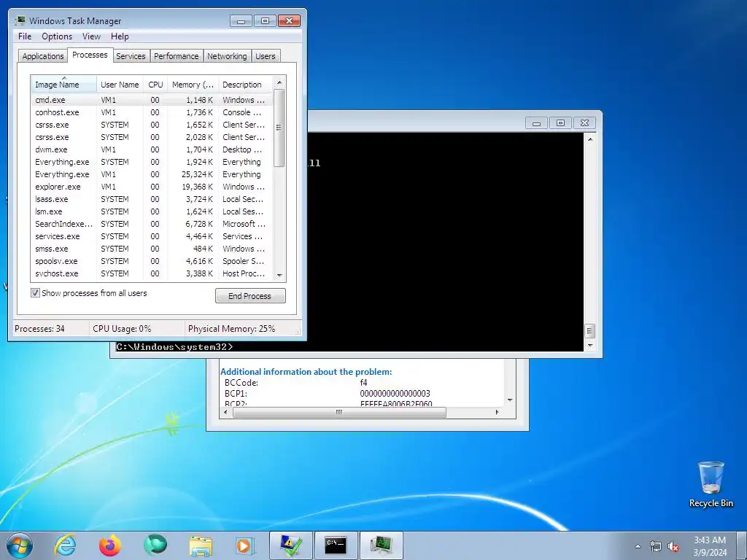
Task: Switch to the Applications tab
Action: pyautogui.click(x=43, y=55)
